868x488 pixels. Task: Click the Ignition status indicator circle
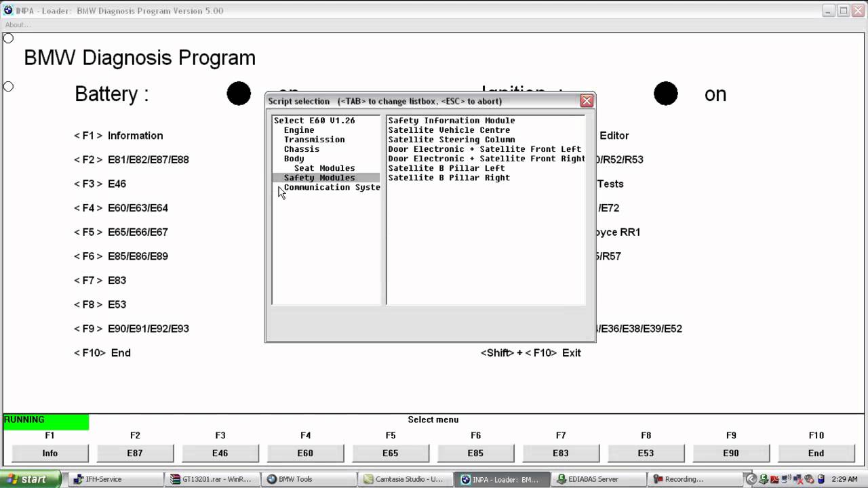666,94
